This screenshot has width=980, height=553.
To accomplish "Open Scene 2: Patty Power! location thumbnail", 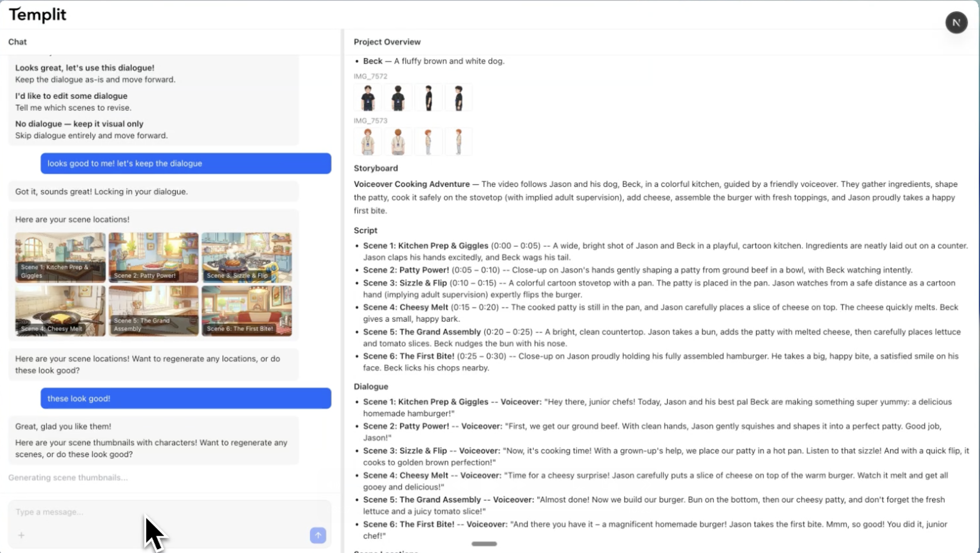I will [153, 257].
